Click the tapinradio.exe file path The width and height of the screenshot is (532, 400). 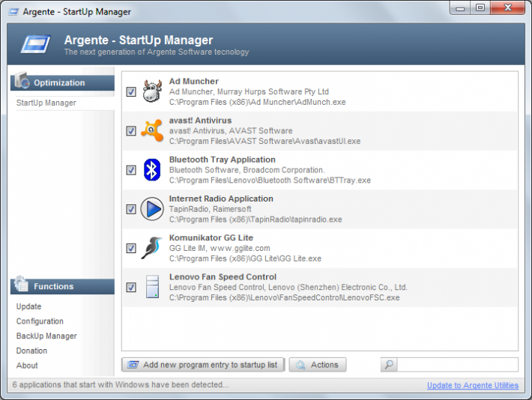tap(256, 219)
